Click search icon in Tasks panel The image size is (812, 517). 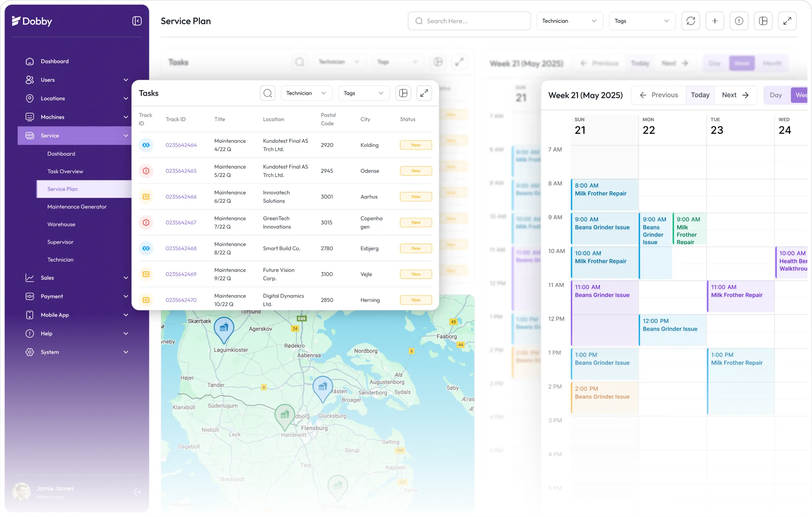[x=268, y=93]
